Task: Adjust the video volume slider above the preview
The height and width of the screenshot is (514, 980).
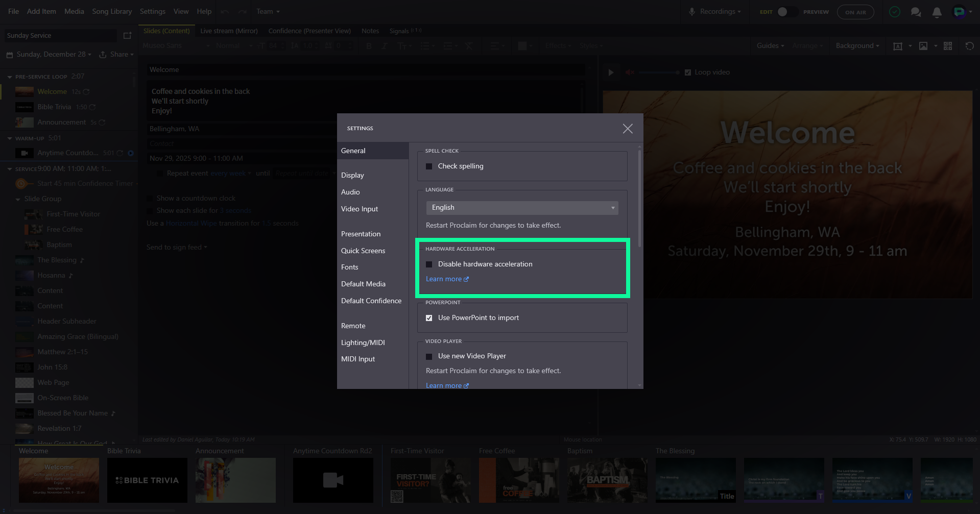Action: [x=659, y=72]
